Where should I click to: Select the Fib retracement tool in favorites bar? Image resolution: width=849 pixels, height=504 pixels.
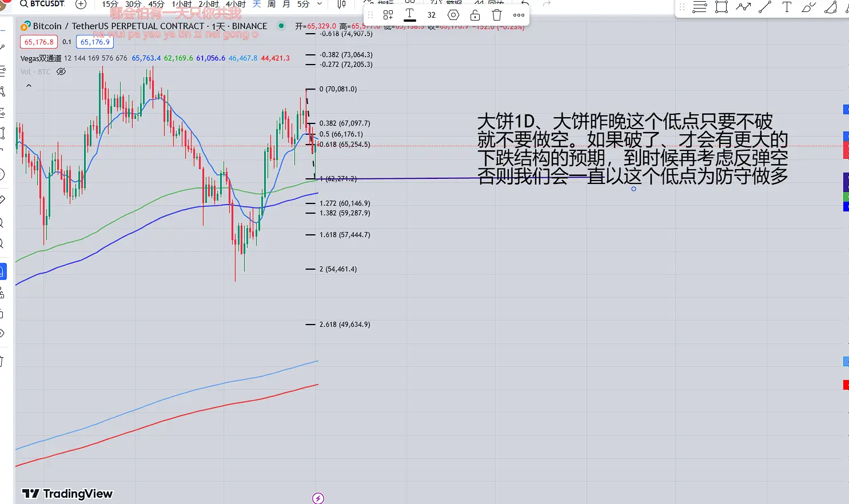[699, 7]
